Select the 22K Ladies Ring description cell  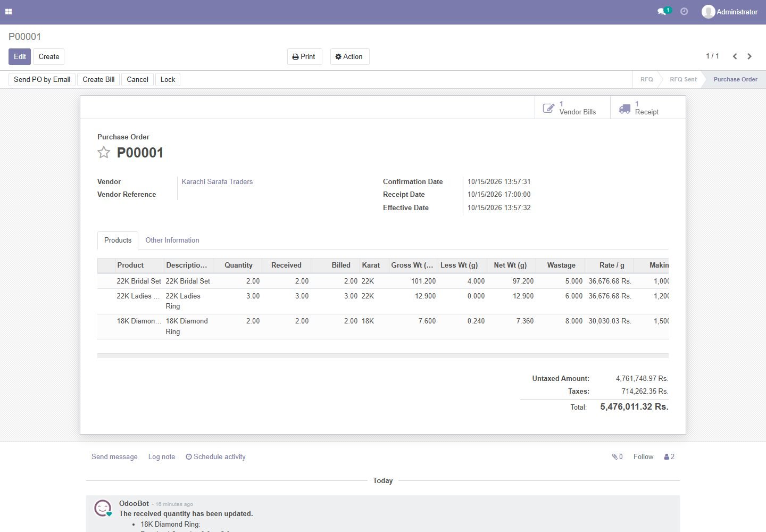188,301
